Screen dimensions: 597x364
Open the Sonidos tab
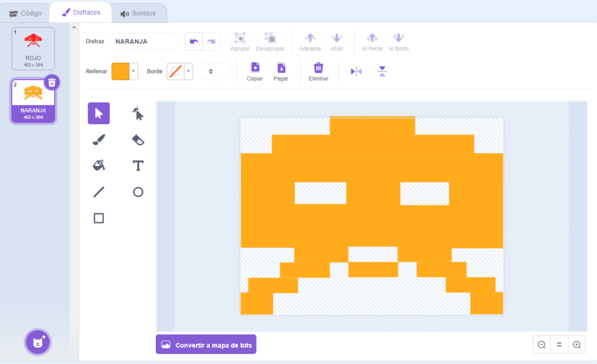139,13
